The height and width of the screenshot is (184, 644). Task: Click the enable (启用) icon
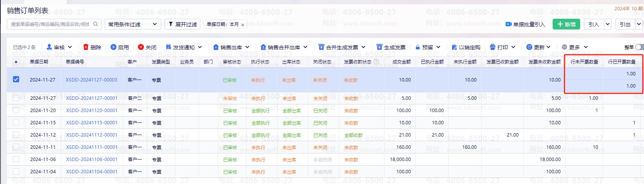tap(114, 47)
